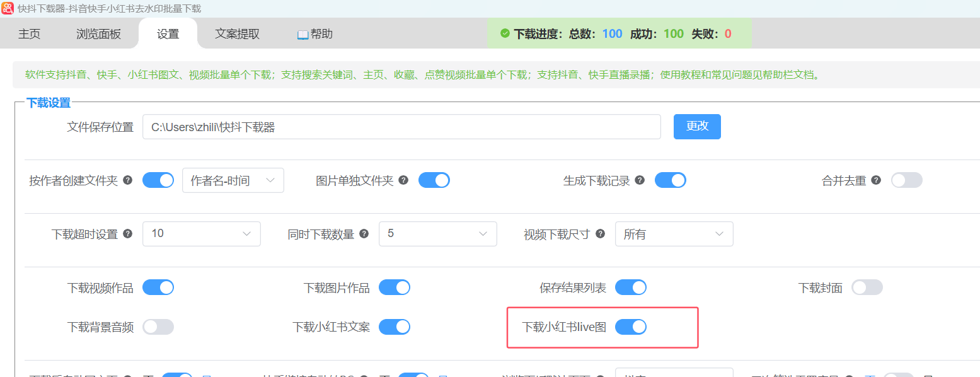
Task: Open the 作者名-时间 folder naming dropdown
Action: coord(233,180)
